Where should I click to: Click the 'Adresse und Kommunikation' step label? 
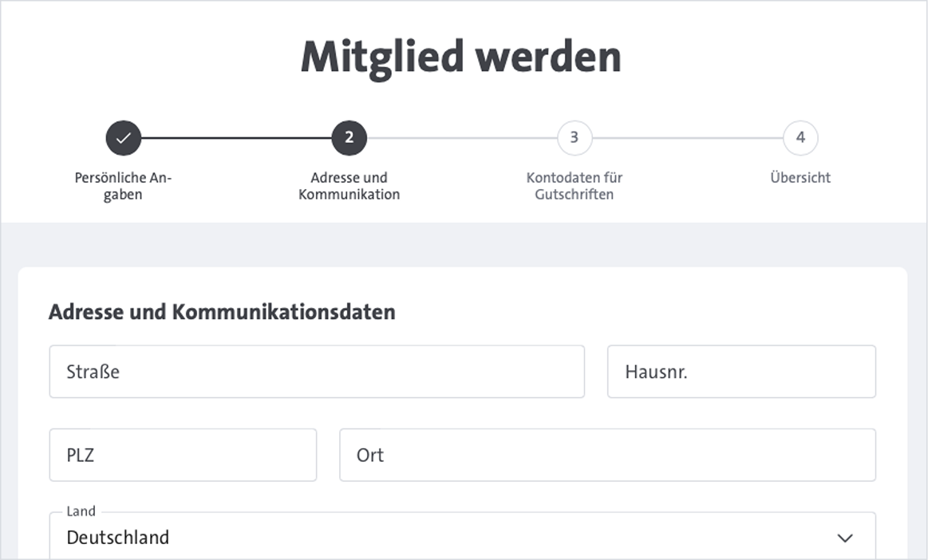pyautogui.click(x=349, y=186)
